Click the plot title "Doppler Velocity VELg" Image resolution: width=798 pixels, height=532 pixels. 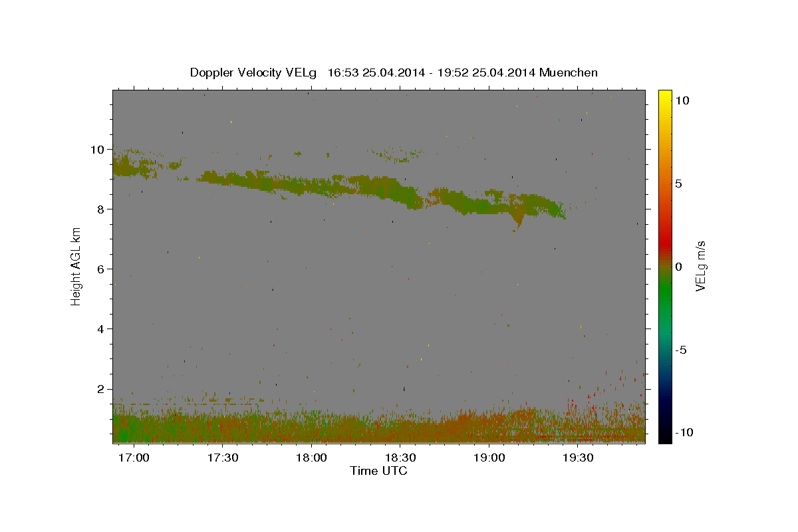(255, 72)
